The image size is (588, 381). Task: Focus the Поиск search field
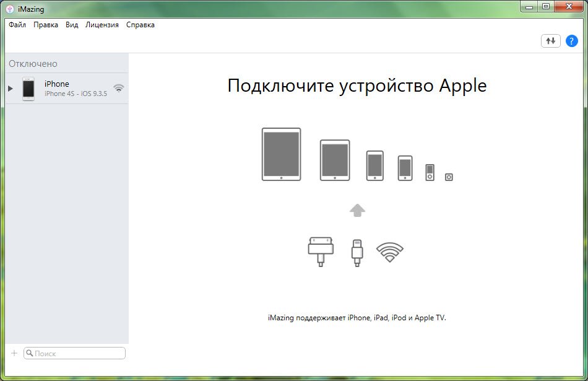pyautogui.click(x=75, y=353)
